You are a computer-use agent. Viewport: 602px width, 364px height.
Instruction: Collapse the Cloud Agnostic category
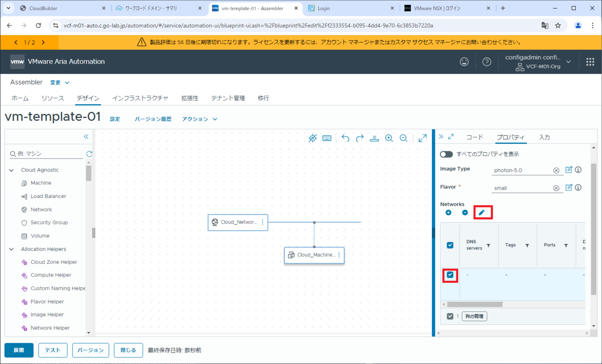tap(12, 170)
